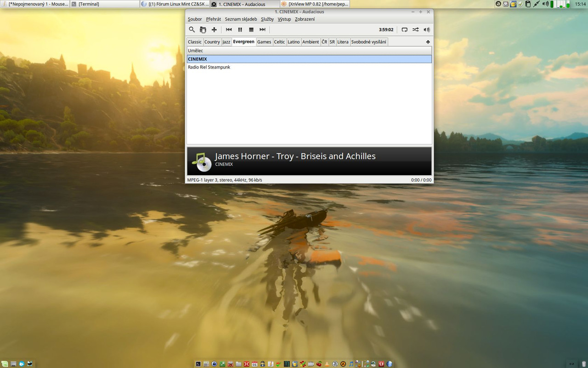
Task: Open the Služby menu
Action: coord(267,19)
